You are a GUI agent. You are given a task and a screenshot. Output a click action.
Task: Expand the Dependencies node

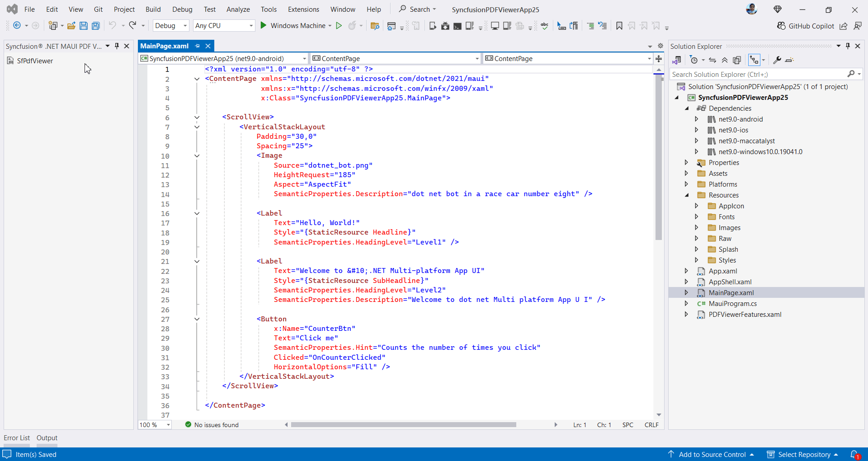pos(687,108)
